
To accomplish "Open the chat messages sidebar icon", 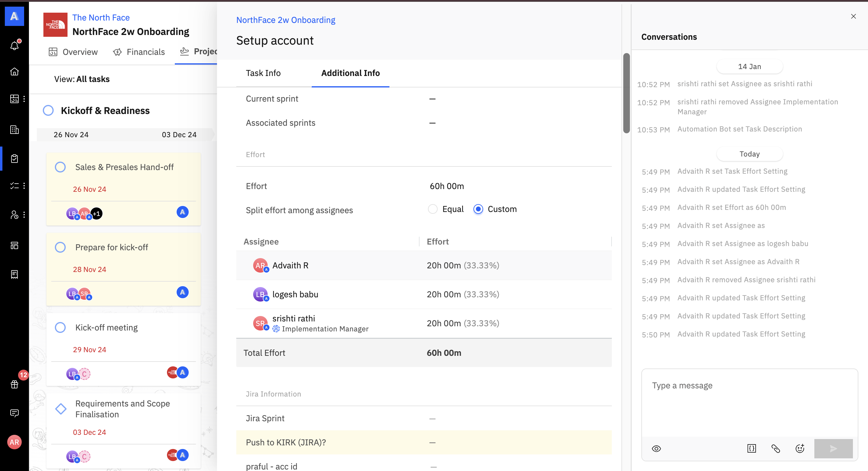I will 14,413.
